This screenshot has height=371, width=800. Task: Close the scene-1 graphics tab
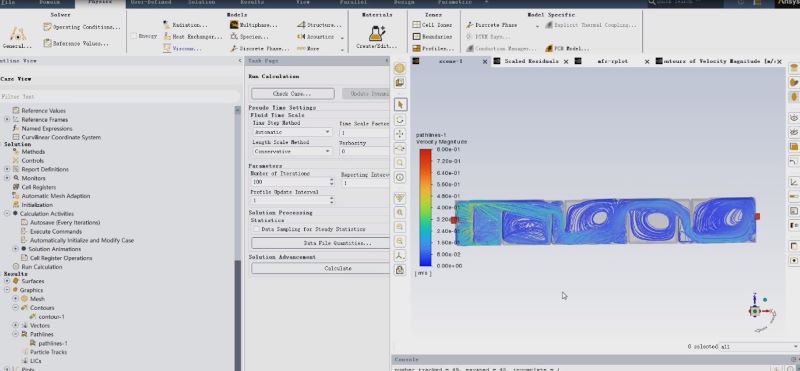click(x=485, y=62)
